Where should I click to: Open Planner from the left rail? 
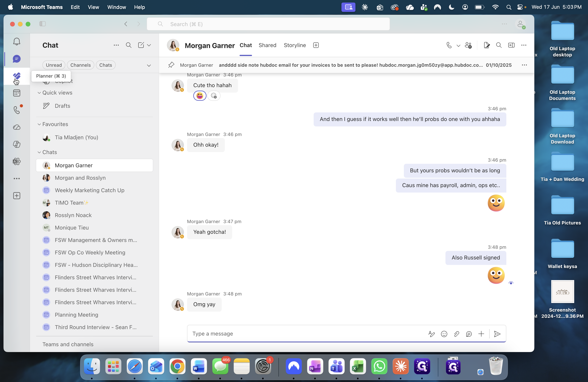coord(17,76)
